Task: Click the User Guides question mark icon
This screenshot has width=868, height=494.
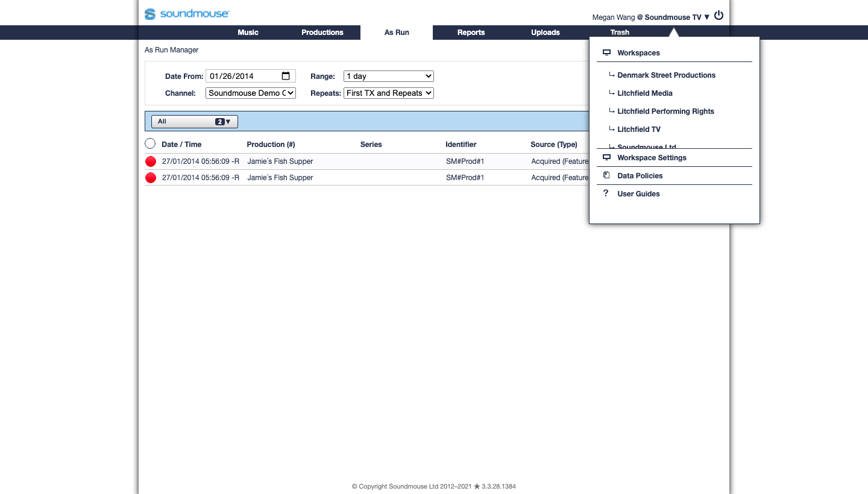Action: [606, 193]
